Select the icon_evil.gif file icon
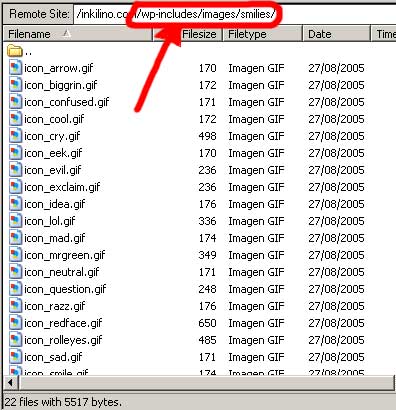 [15, 170]
